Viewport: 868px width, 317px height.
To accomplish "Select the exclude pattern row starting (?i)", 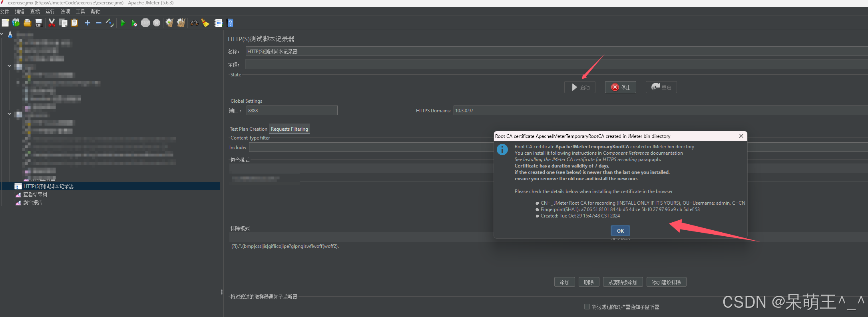I will (x=548, y=246).
